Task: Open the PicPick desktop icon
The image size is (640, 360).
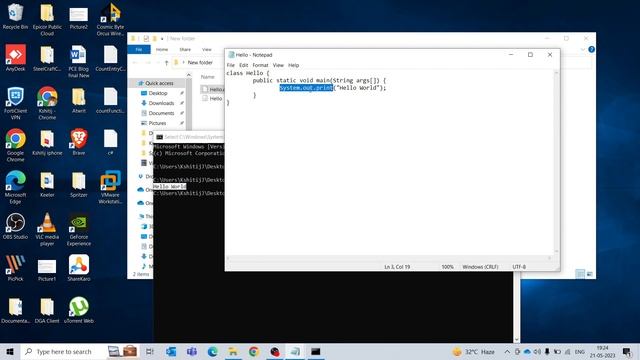Action: click(15, 268)
